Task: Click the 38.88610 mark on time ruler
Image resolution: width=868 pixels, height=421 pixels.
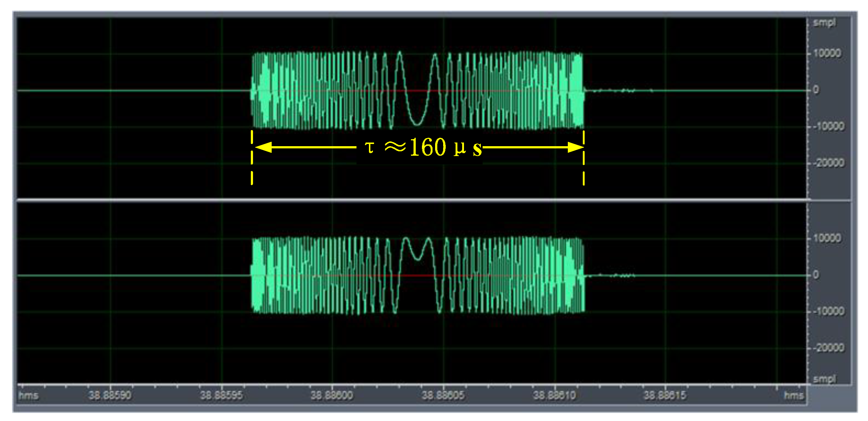Action: coord(554,395)
